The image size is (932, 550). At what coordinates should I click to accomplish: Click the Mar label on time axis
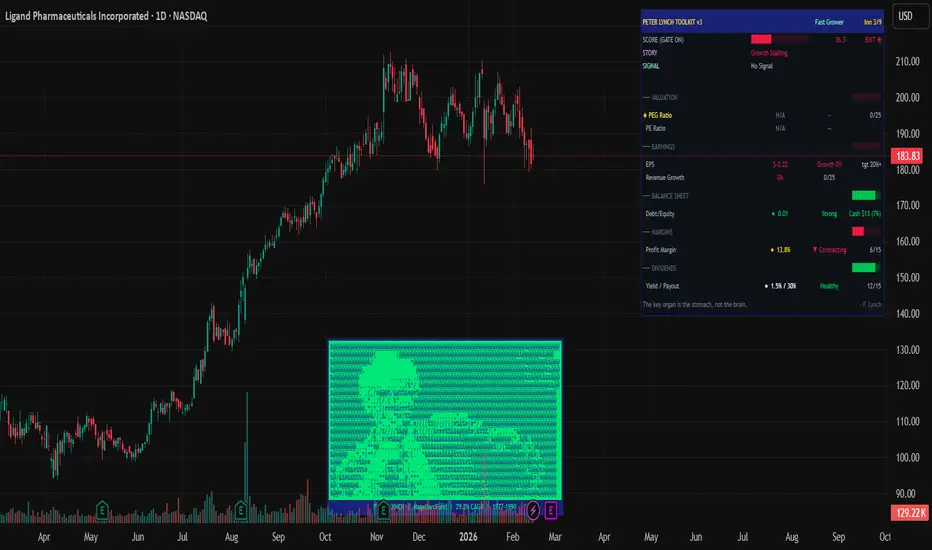555,537
